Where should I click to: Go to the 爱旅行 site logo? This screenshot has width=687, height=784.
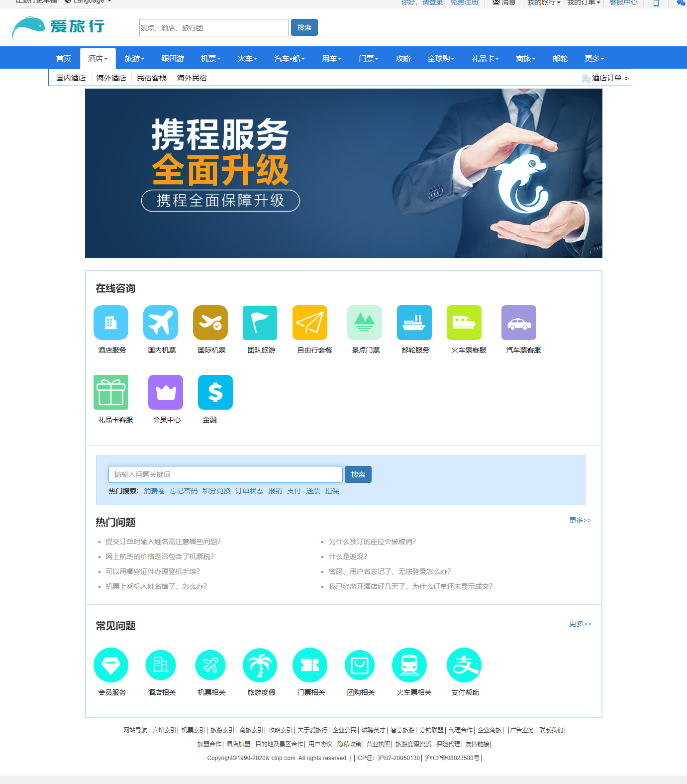click(x=58, y=27)
